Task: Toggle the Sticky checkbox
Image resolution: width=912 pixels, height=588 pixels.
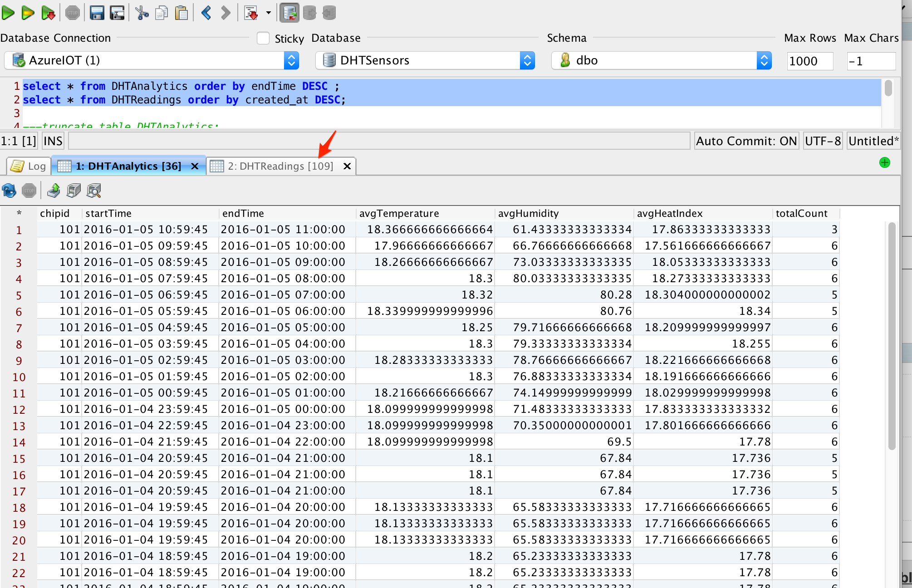Action: [x=263, y=38]
